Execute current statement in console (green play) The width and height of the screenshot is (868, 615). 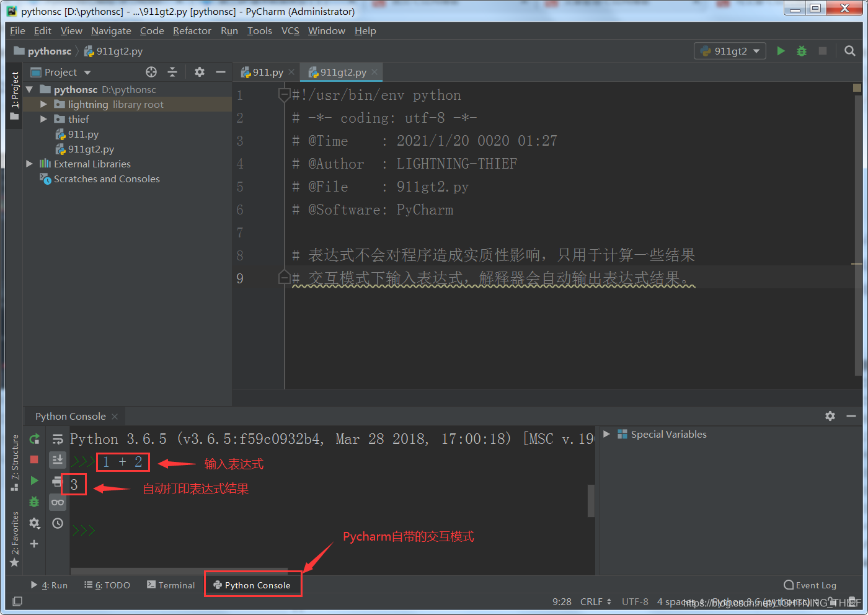pyautogui.click(x=35, y=480)
